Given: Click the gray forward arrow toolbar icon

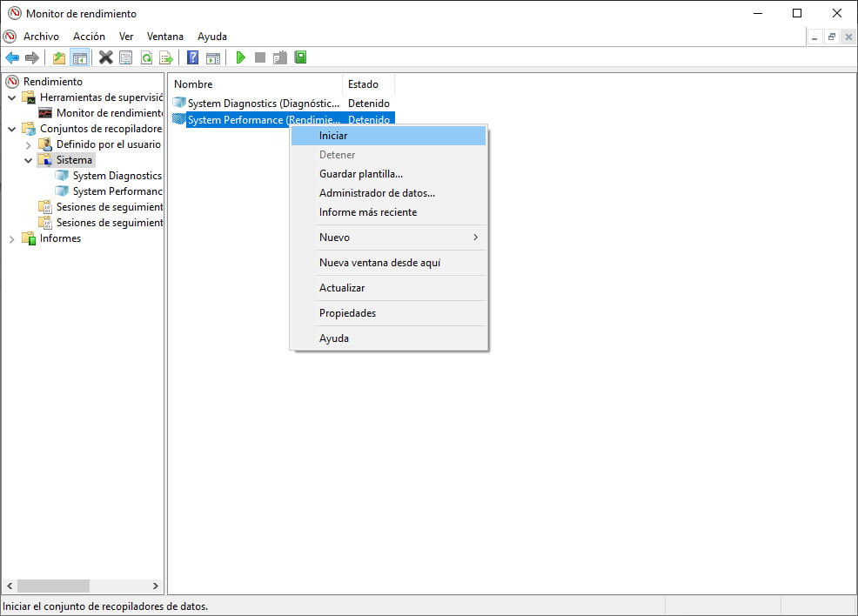Looking at the screenshot, I should point(32,57).
